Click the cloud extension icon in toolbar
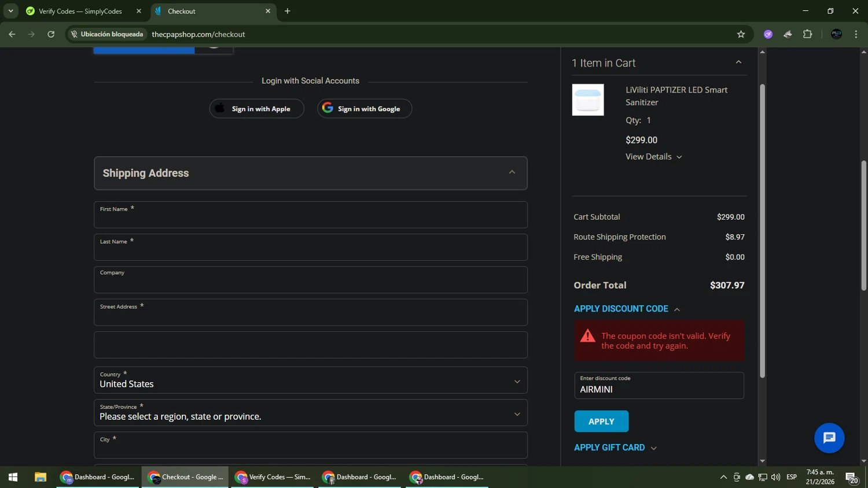Screen dimensions: 868x488 pyautogui.click(x=788, y=34)
